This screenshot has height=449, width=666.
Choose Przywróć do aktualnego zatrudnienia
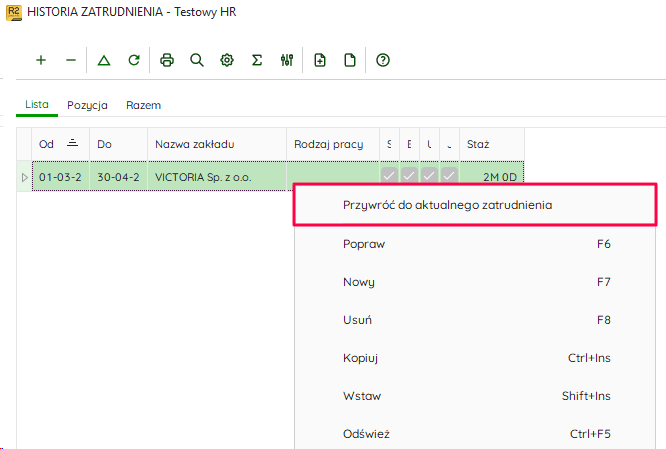click(x=475, y=205)
